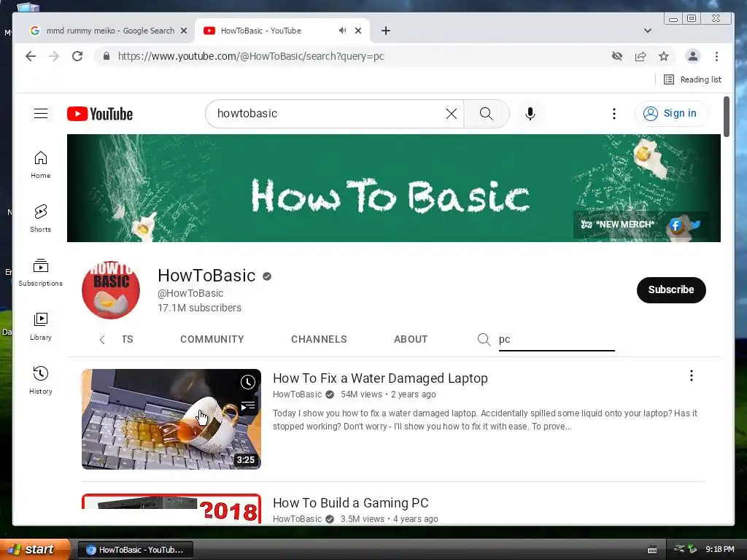Image resolution: width=747 pixels, height=560 pixels.
Task: Open How To Build a Gaming PC title
Action: coord(351,503)
